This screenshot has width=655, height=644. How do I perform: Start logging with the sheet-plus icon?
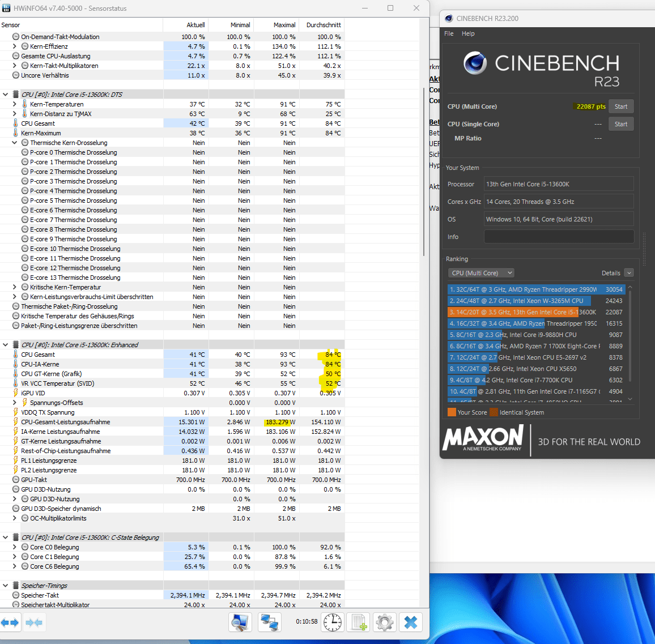tap(359, 622)
